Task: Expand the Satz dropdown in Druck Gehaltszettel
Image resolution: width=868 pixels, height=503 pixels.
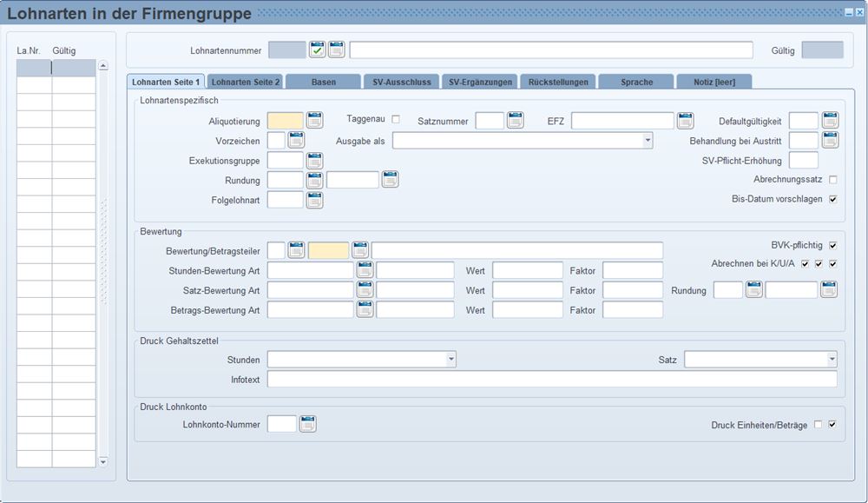Action: [x=832, y=359]
